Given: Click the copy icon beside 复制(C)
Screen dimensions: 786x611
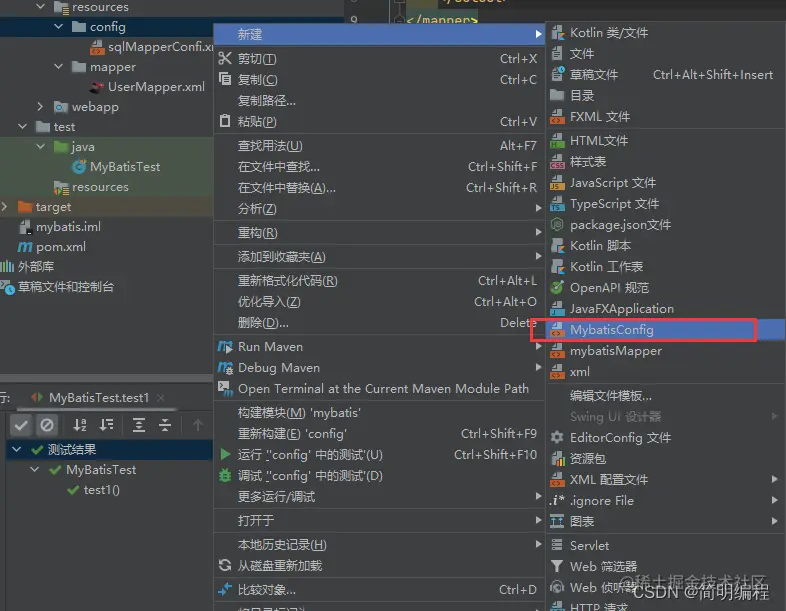Looking at the screenshot, I should click(x=225, y=79).
